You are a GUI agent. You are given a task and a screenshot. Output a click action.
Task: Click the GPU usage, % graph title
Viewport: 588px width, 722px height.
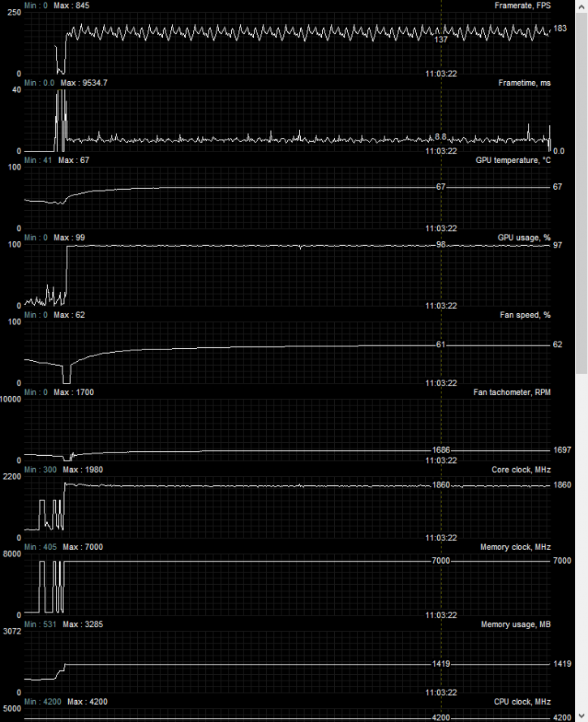click(524, 238)
